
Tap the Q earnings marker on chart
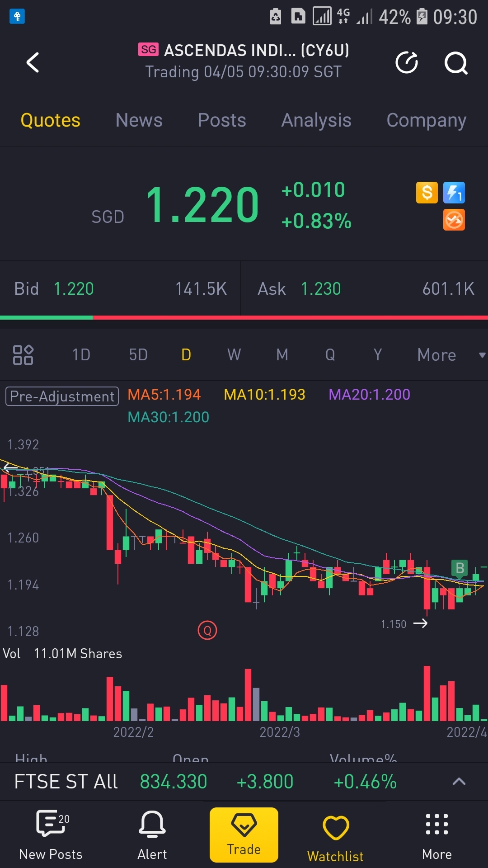(207, 630)
